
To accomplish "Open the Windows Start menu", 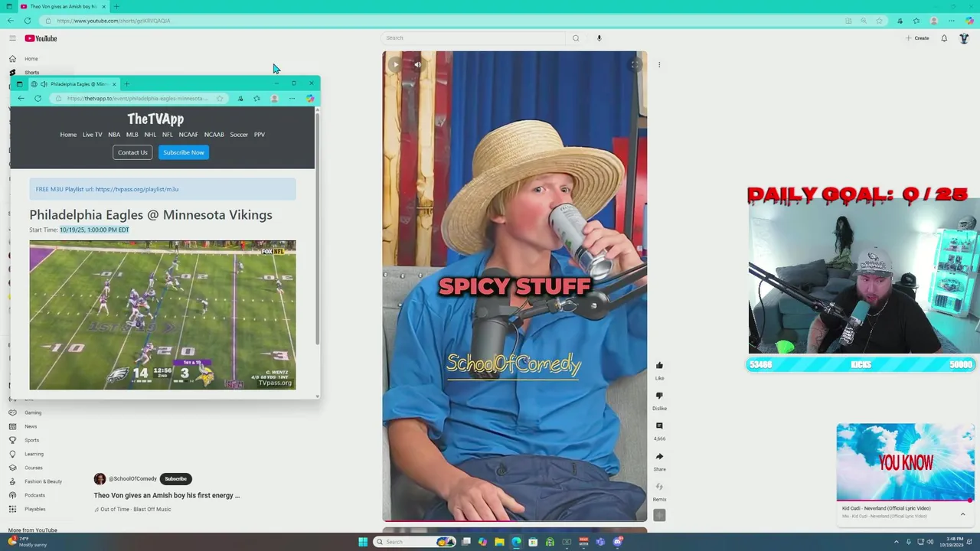I will pyautogui.click(x=363, y=542).
